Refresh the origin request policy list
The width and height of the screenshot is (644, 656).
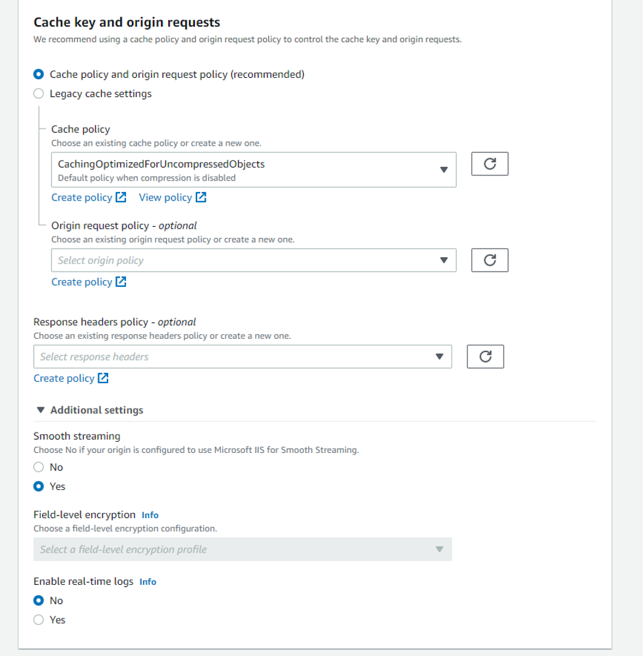tap(489, 260)
